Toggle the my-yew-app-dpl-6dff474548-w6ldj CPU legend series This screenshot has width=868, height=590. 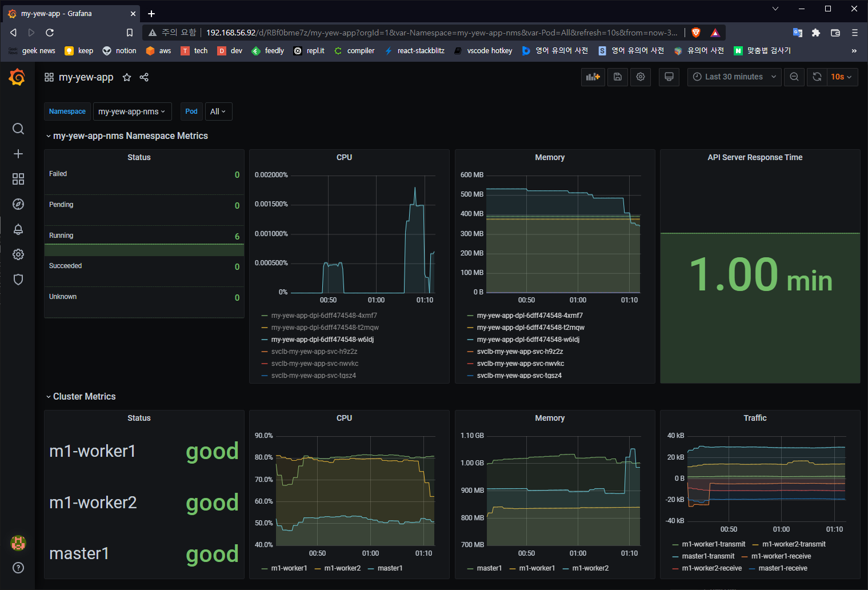click(x=322, y=340)
